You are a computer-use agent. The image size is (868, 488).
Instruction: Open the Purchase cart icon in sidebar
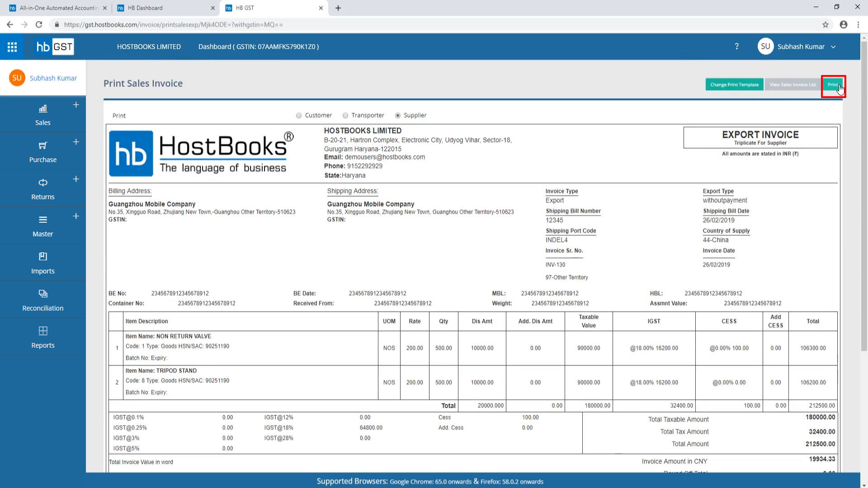coord(43,145)
